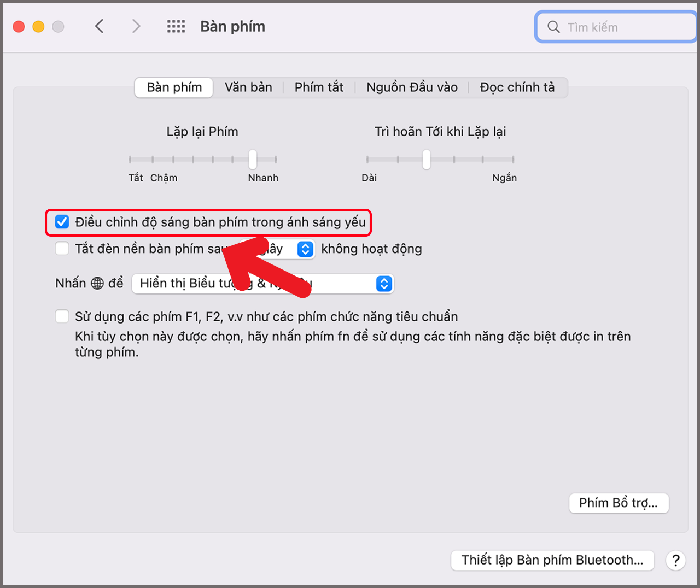Click the Dài label under delay slider
The image size is (700, 588).
369,178
